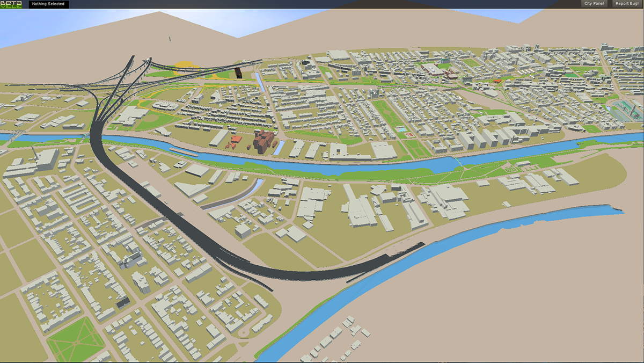
Task: Click the narrow blue canal near interchange
Action: [260, 83]
